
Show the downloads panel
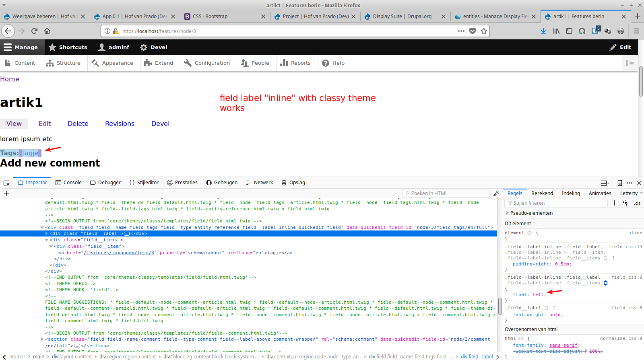point(543,31)
